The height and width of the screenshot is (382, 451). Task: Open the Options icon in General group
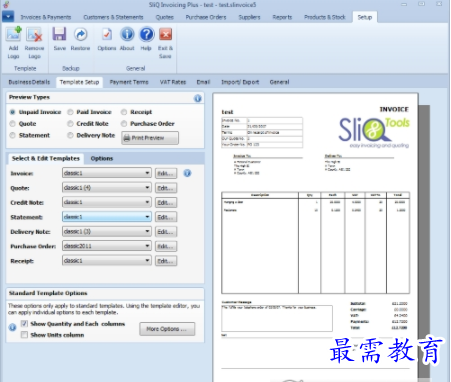(107, 34)
